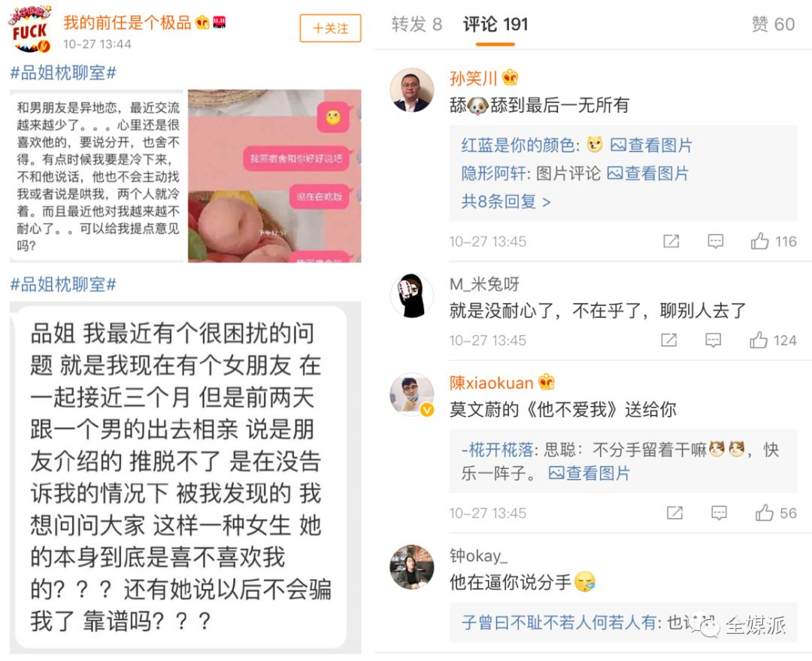Follow 我的前任是个极品 with +关注 button
This screenshot has width=812, height=661.
tap(330, 28)
